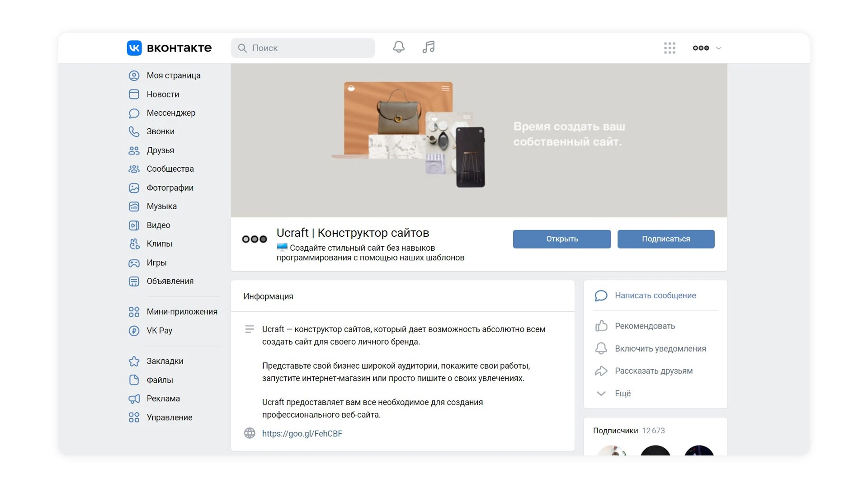The height and width of the screenshot is (488, 868).
Task: Click the Мини-приложения icon
Action: pos(134,312)
